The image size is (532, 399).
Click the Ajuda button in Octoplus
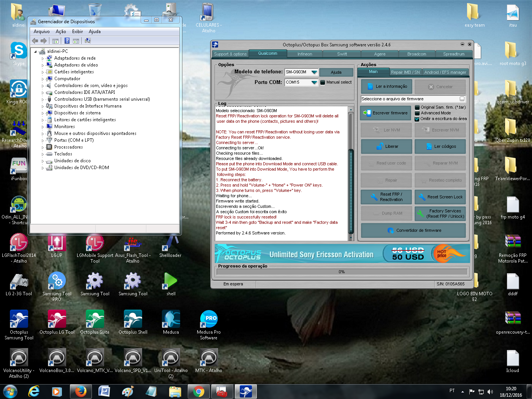(336, 72)
